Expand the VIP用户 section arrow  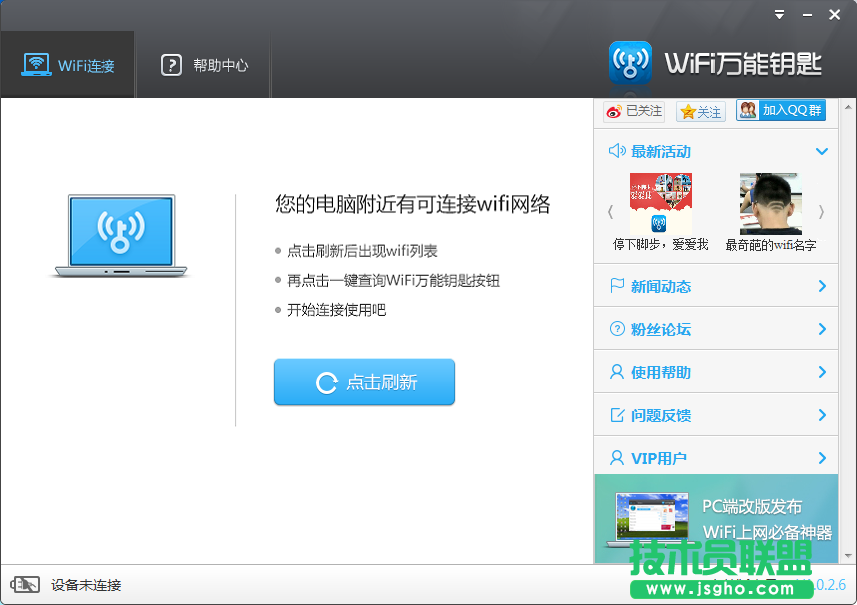tap(823, 457)
